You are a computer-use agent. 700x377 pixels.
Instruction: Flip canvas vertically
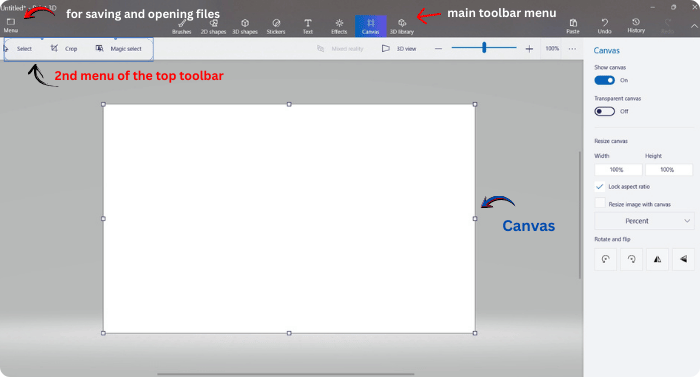pyautogui.click(x=683, y=259)
